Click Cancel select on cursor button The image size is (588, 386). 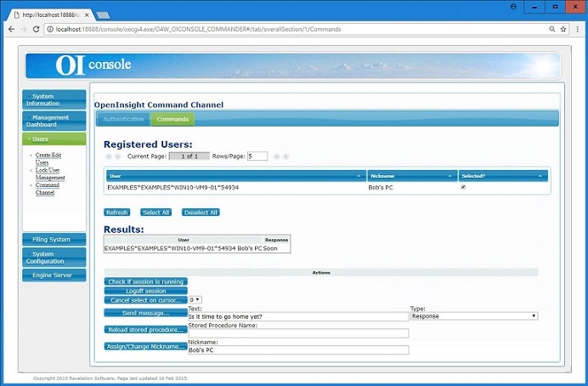coord(145,300)
